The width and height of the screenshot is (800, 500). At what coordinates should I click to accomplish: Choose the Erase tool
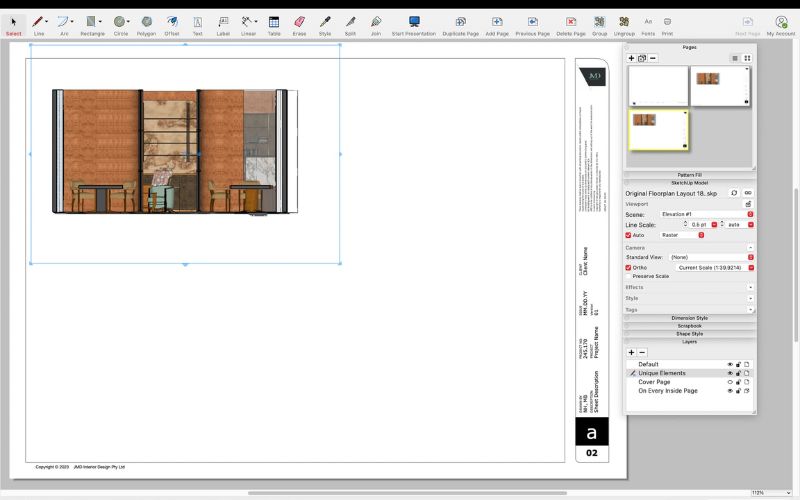[299, 25]
